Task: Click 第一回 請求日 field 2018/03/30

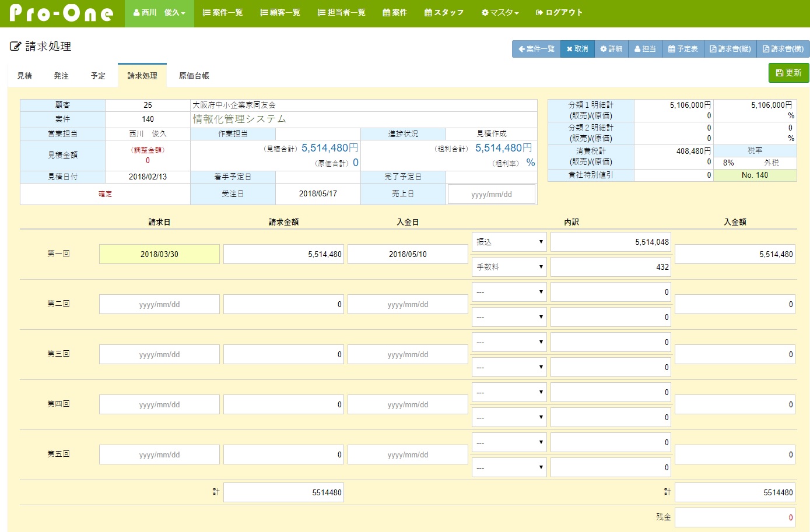Action: coord(159,254)
